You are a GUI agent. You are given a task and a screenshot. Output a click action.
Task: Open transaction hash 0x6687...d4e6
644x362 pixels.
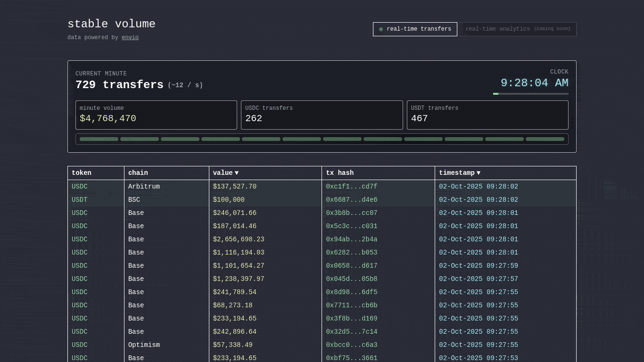pyautogui.click(x=351, y=200)
